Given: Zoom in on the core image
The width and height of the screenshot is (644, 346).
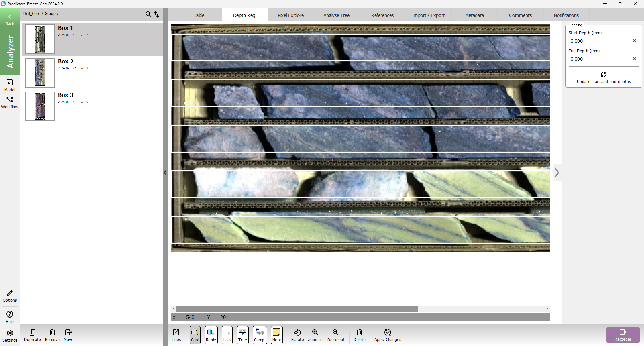Looking at the screenshot, I should click(315, 335).
